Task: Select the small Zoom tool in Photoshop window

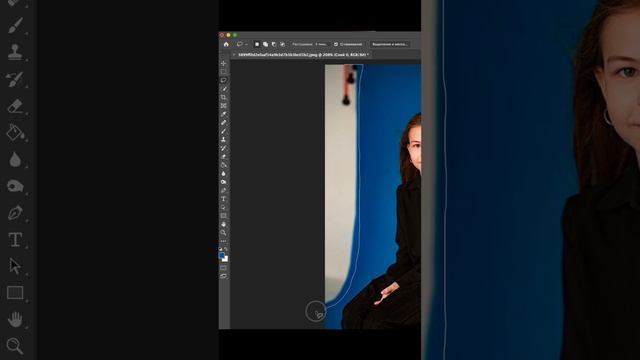Action: click(x=223, y=233)
